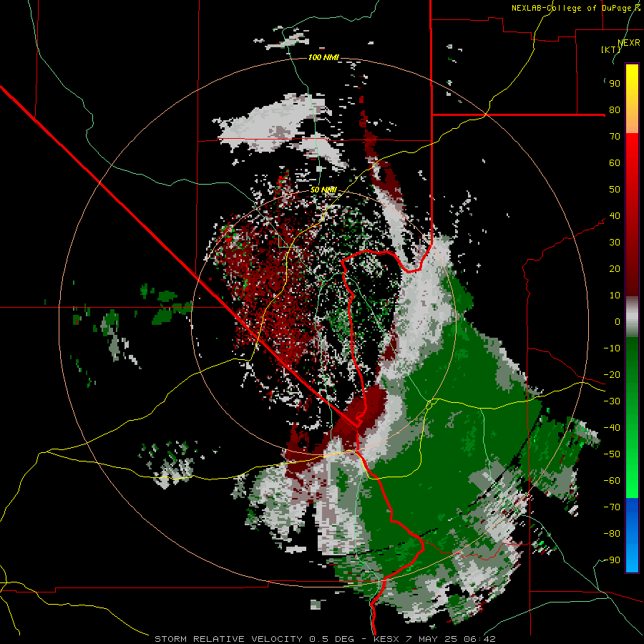Click the 10 value on the scale
The width and height of the screenshot is (644, 644).
(x=615, y=296)
